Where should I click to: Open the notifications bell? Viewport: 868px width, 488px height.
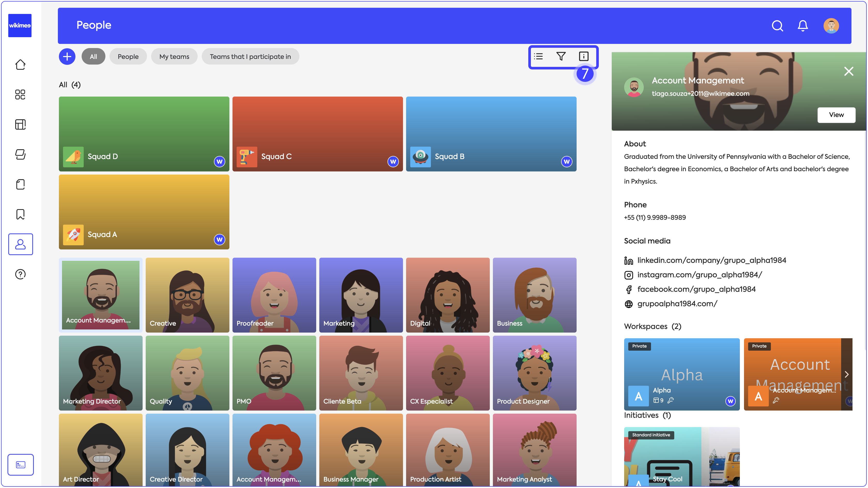point(803,26)
